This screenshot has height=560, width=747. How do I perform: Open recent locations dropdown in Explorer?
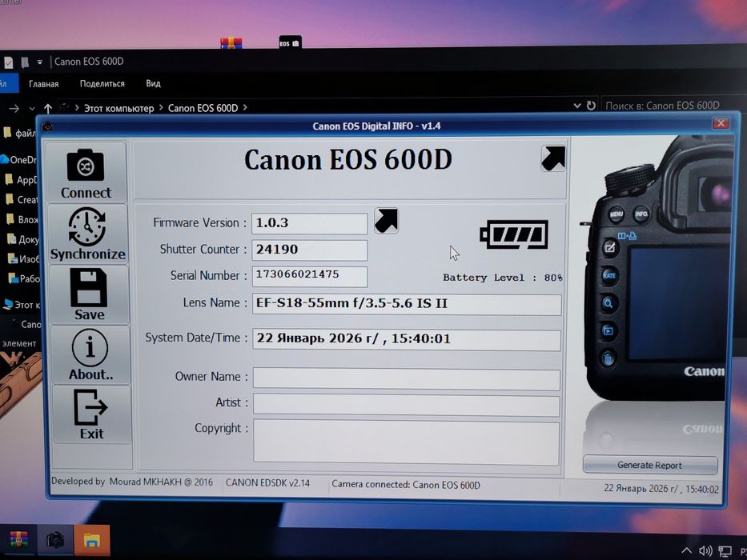(32, 109)
